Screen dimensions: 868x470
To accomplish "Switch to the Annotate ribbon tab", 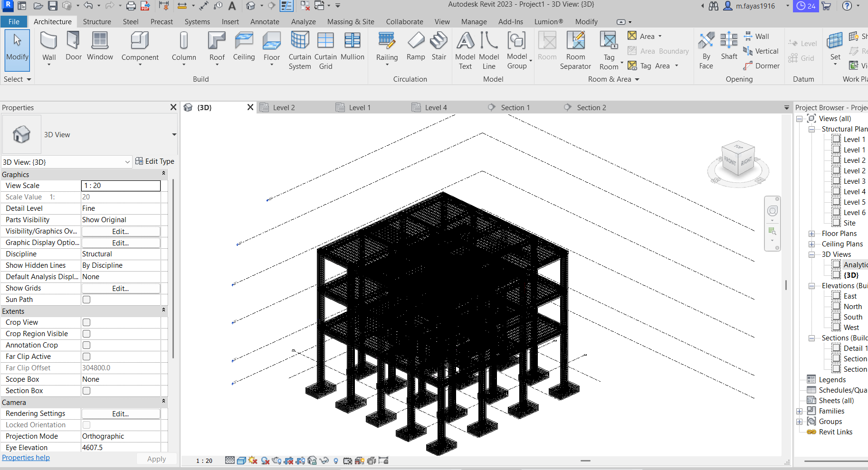I will click(x=265, y=21).
